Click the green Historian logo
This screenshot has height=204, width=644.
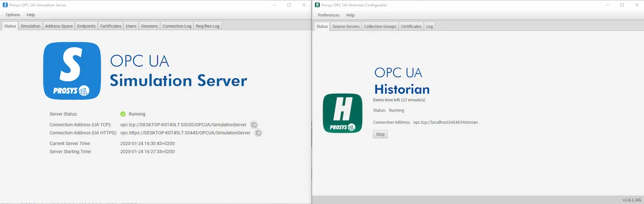pos(342,114)
